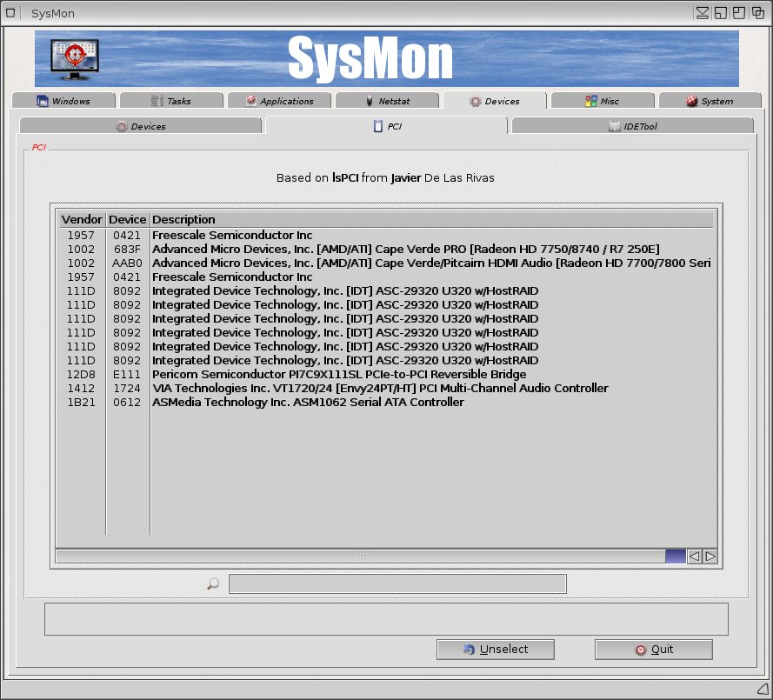The width and height of the screenshot is (773, 700).
Task: Click the empty info box below search
Action: click(x=386, y=618)
